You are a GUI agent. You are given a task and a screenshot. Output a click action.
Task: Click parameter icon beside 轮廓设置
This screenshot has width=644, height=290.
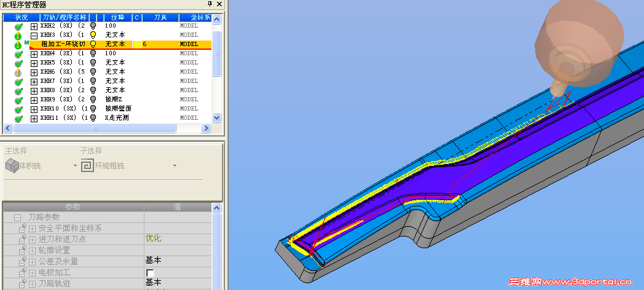(x=22, y=250)
